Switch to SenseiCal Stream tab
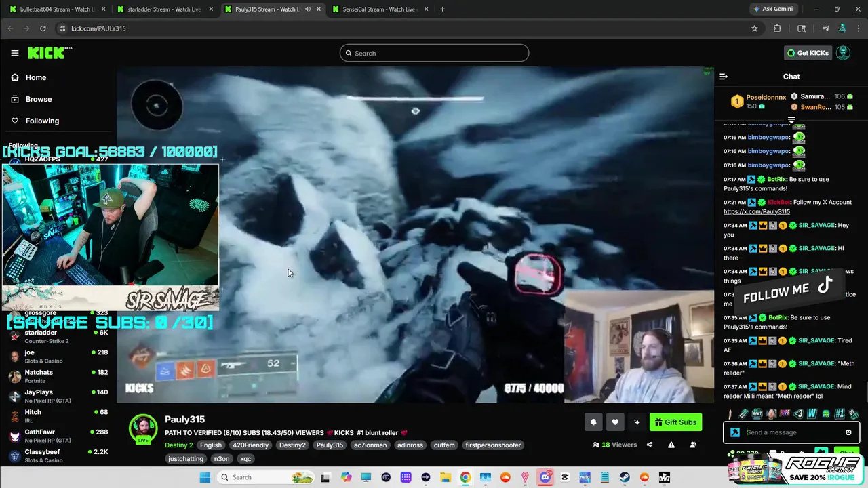Image resolution: width=868 pixels, height=488 pixels. [x=379, y=9]
